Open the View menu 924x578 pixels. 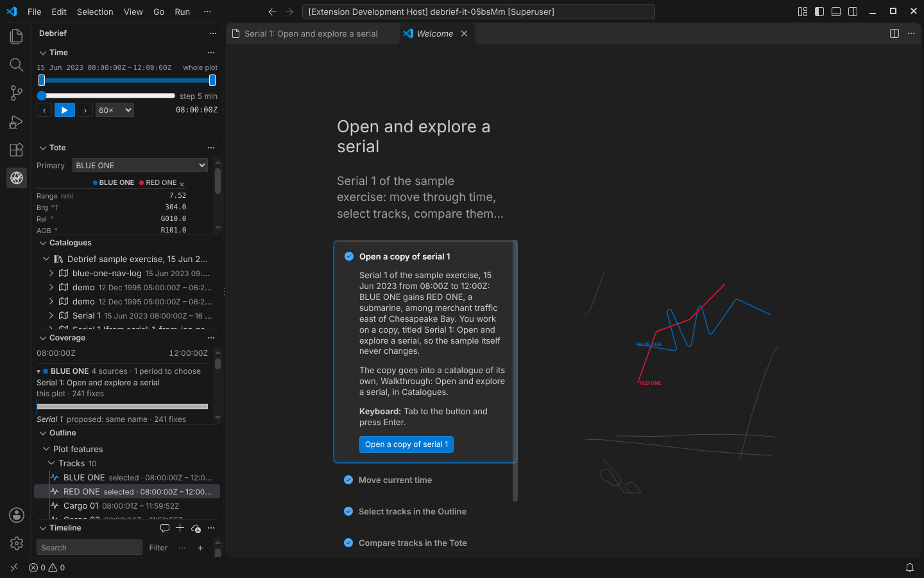pos(133,12)
